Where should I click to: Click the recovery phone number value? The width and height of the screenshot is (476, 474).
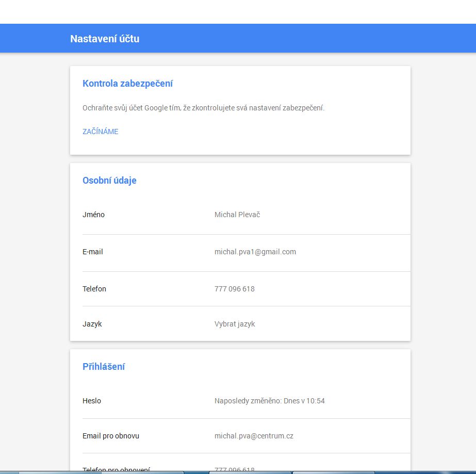click(234, 469)
